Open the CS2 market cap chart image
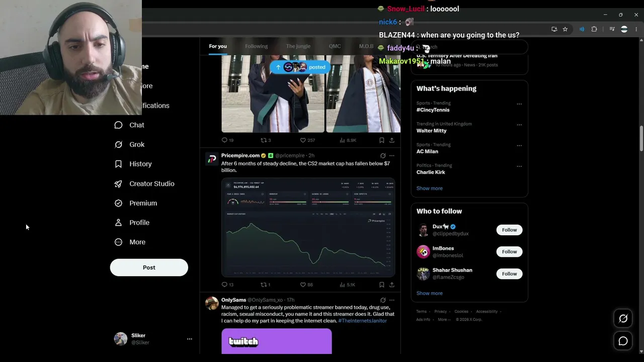The image size is (644, 362). 308,227
